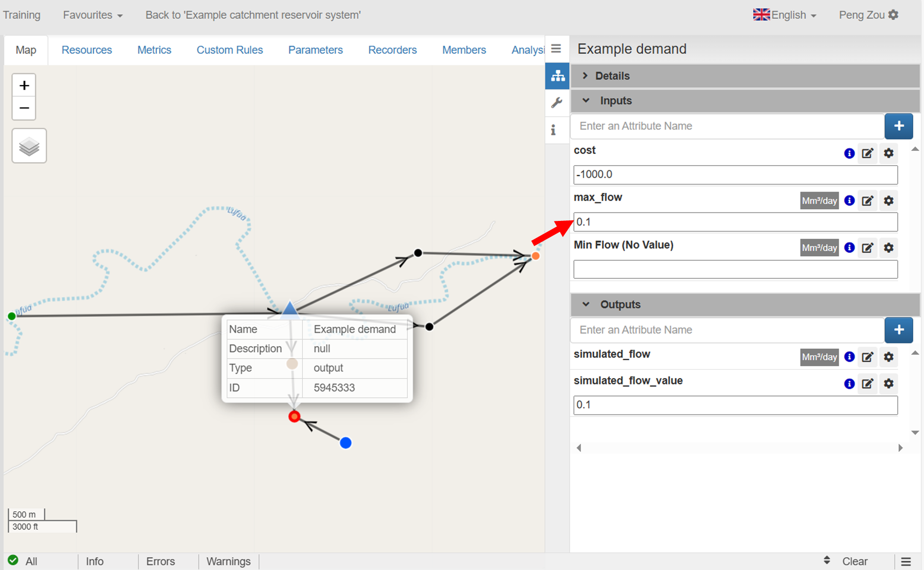
Task: Click Back to 'Example catchment reservoir system' link
Action: tap(253, 15)
